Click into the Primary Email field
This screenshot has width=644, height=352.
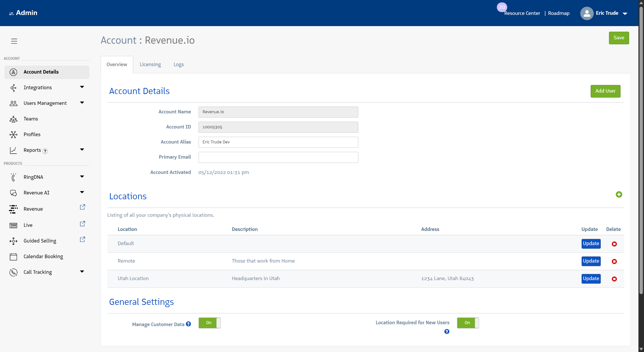pos(278,157)
